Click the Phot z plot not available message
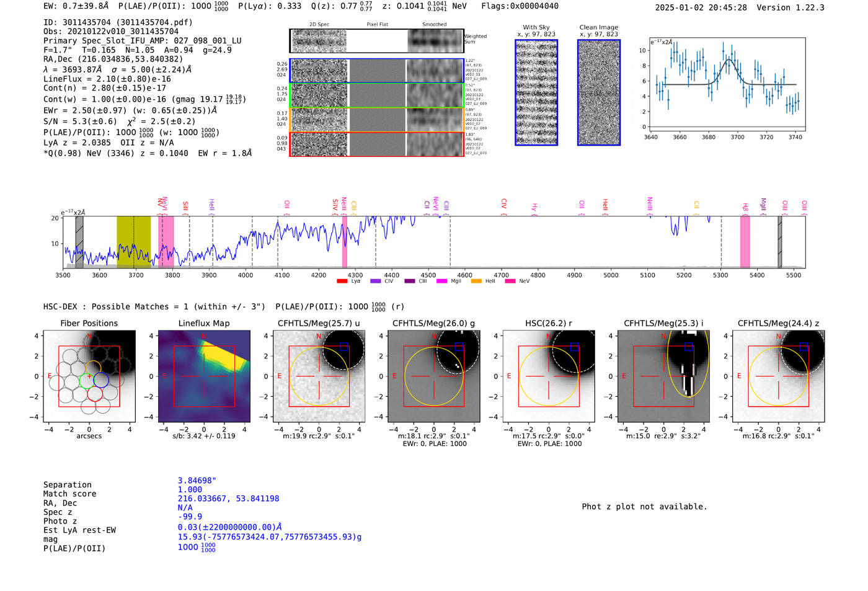Screen dimensions: 868x591 coord(644,507)
